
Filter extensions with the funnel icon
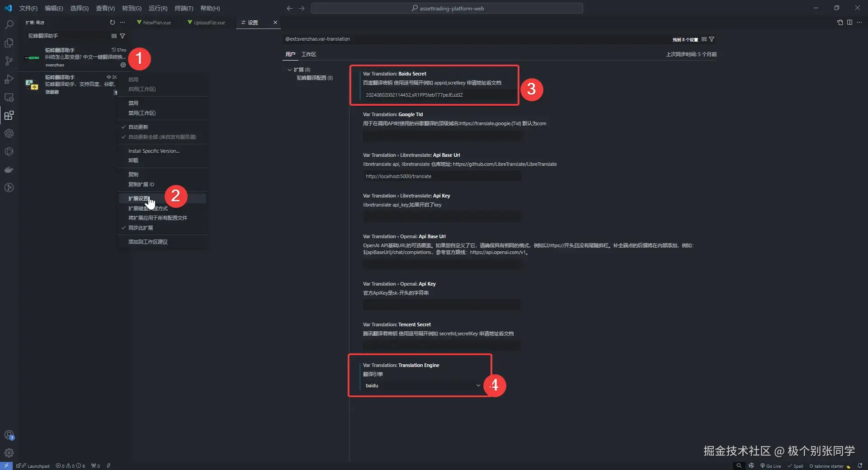click(x=123, y=36)
